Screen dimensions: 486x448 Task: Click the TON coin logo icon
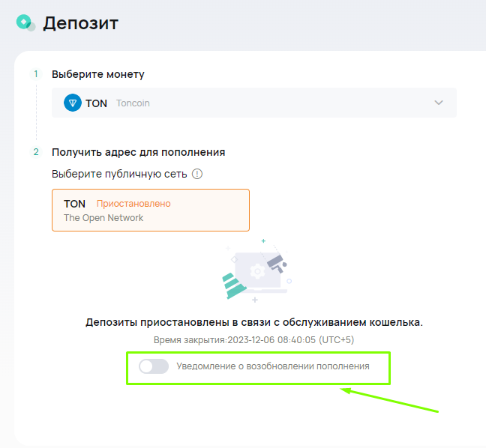point(72,103)
